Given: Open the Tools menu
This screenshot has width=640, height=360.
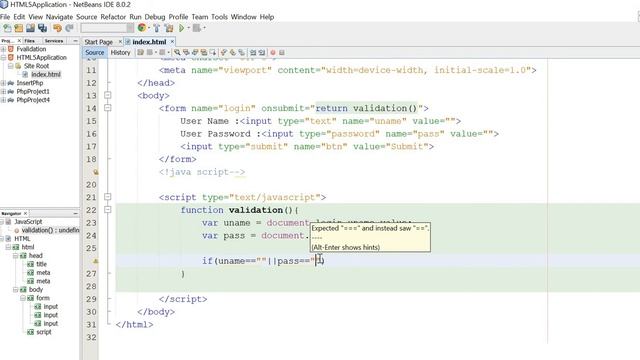Looking at the screenshot, I should pos(219,17).
